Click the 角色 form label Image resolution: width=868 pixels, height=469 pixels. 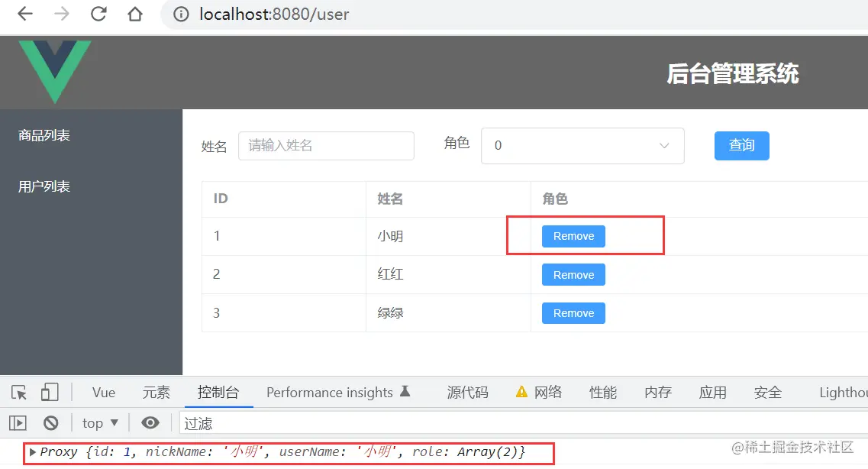tap(457, 143)
